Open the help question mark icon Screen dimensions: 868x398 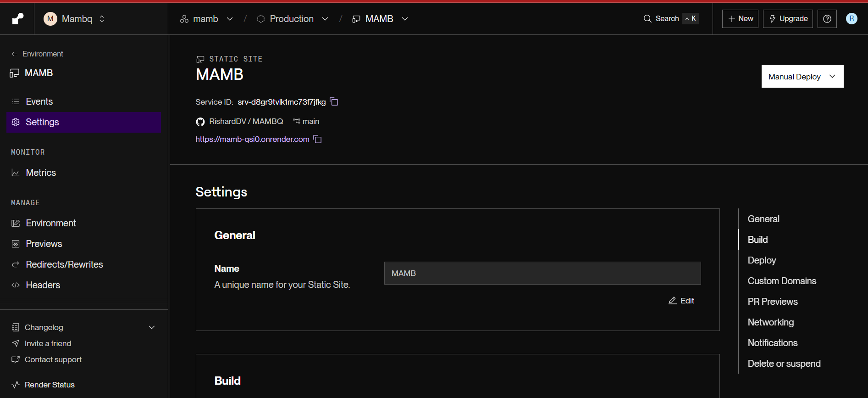(827, 19)
